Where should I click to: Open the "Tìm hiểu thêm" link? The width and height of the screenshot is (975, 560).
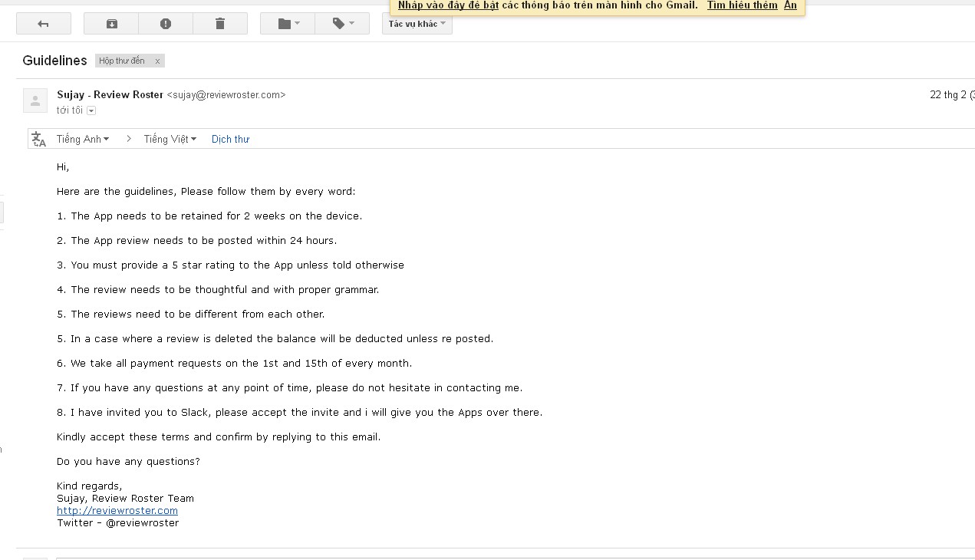(x=742, y=5)
